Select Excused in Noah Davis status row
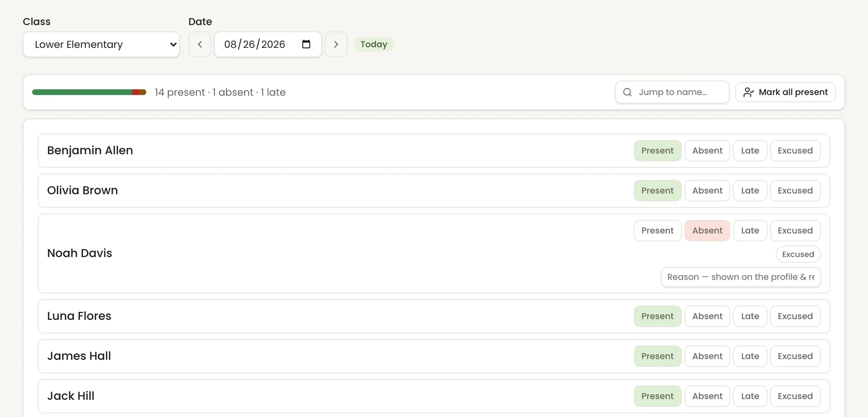Screen dimensions: 868x417 (x=795, y=231)
